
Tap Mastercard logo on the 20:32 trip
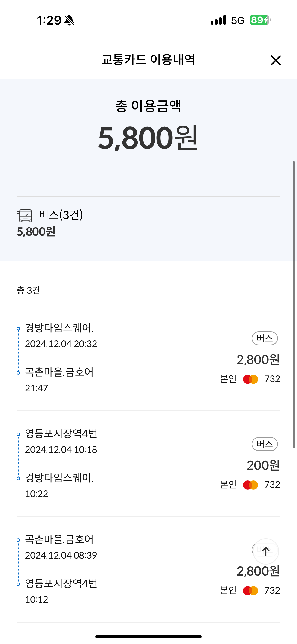[x=250, y=379]
